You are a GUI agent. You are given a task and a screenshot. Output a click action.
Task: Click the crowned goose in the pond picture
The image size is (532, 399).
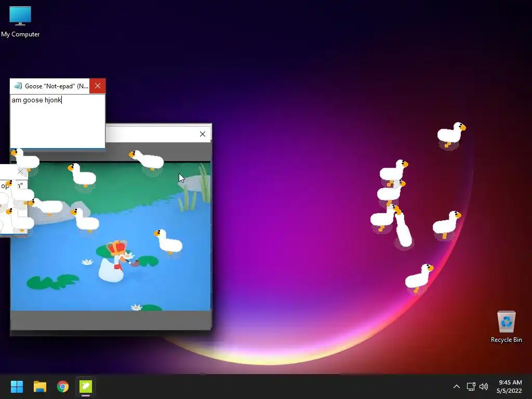coord(114,261)
